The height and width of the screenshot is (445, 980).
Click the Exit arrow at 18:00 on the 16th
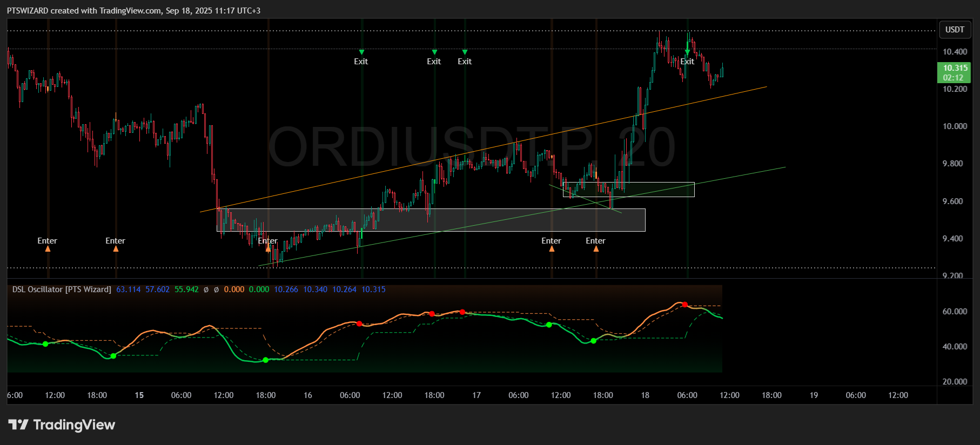click(x=434, y=52)
